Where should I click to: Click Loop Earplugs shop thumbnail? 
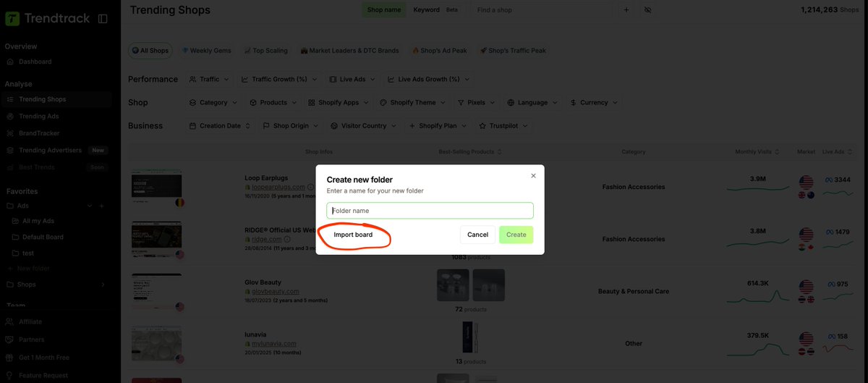[156, 187]
